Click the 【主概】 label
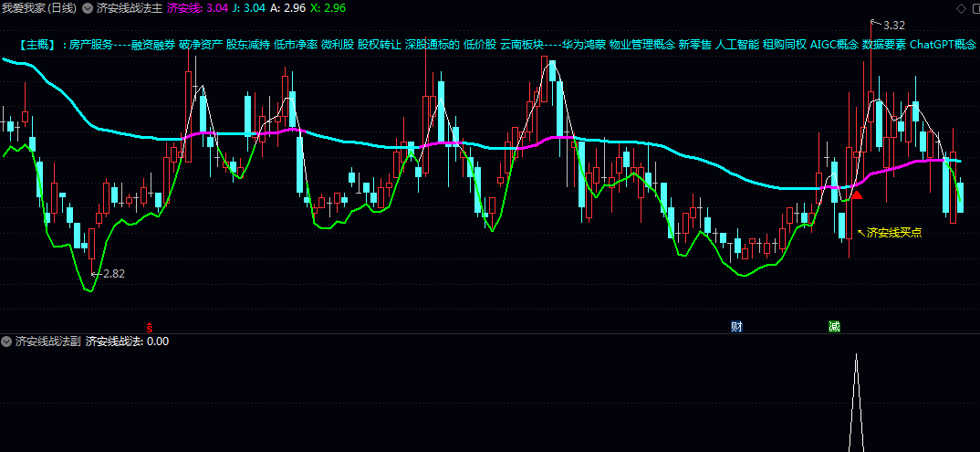Image resolution: width=980 pixels, height=452 pixels. click(x=38, y=45)
